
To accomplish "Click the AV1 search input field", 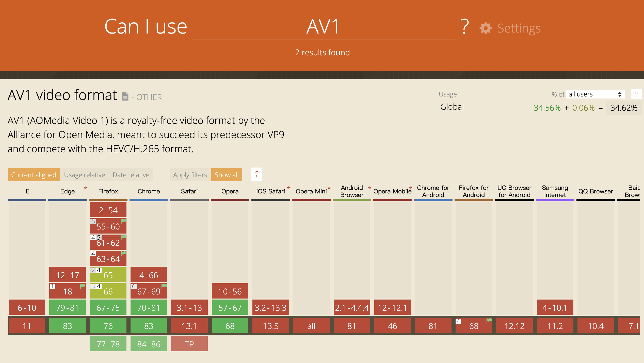I will pyautogui.click(x=324, y=27).
